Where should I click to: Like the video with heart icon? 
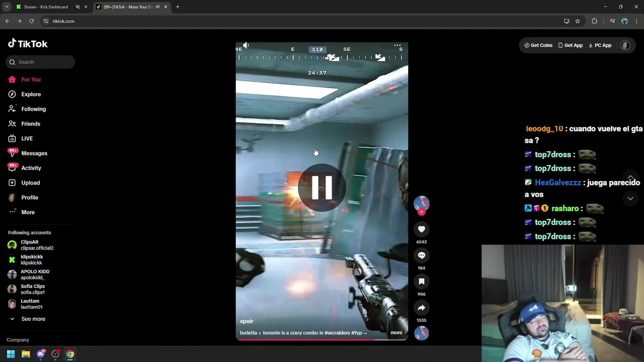422,229
